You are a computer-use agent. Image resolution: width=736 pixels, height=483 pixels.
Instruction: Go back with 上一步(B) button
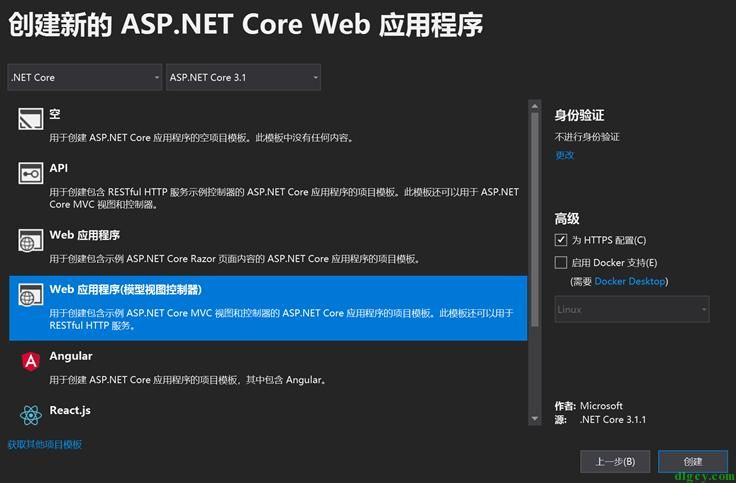(615, 461)
